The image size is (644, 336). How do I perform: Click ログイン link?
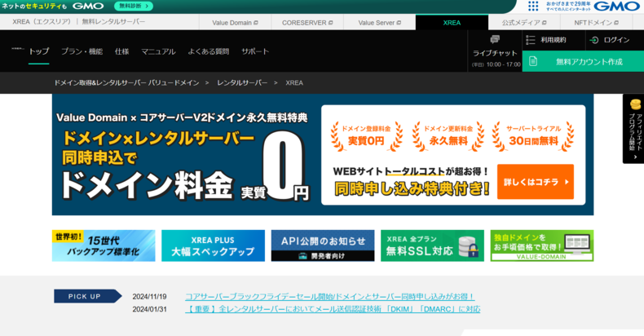coord(616,40)
